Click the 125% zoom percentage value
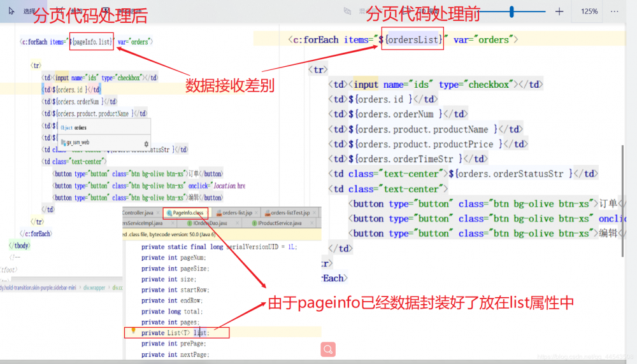Image resolution: width=637 pixels, height=364 pixels. [589, 11]
